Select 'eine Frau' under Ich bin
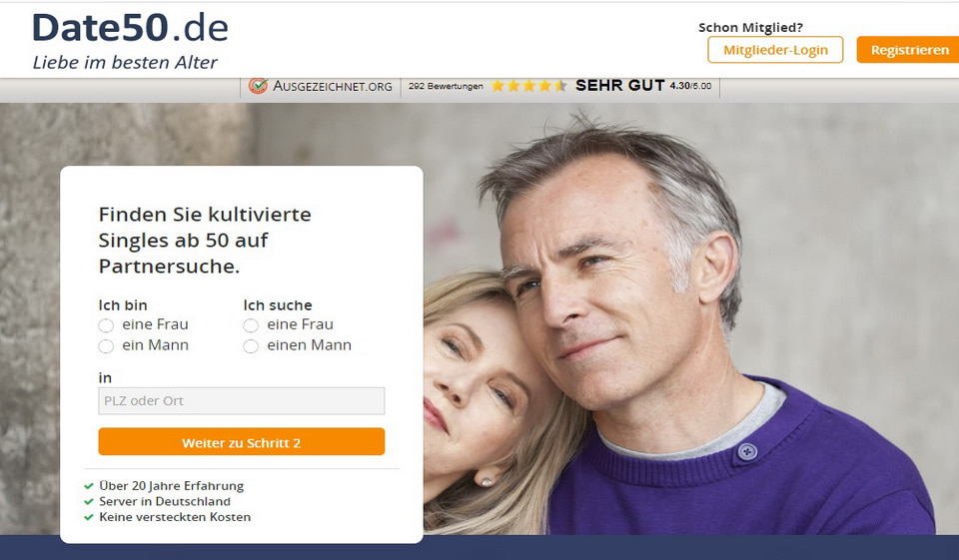 click(x=106, y=325)
